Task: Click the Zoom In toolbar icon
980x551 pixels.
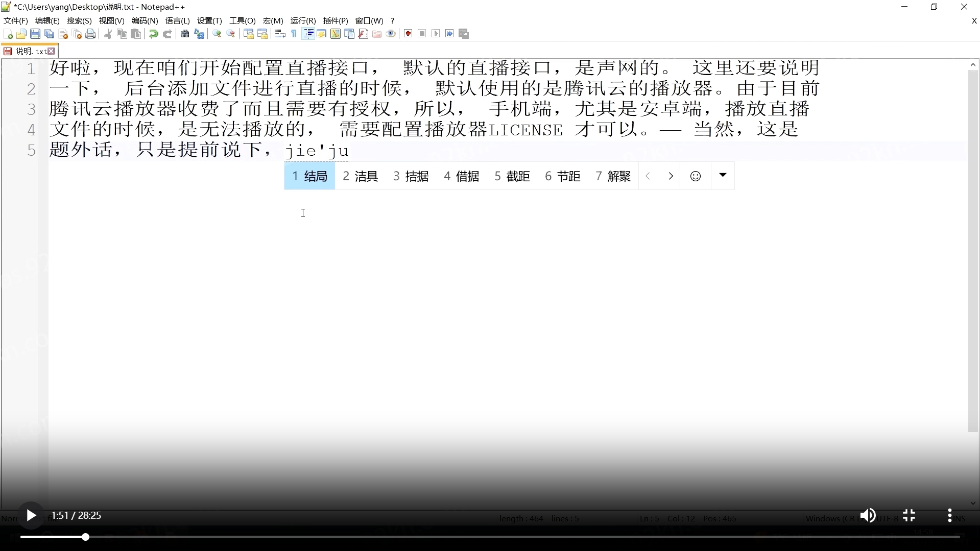Action: click(217, 34)
